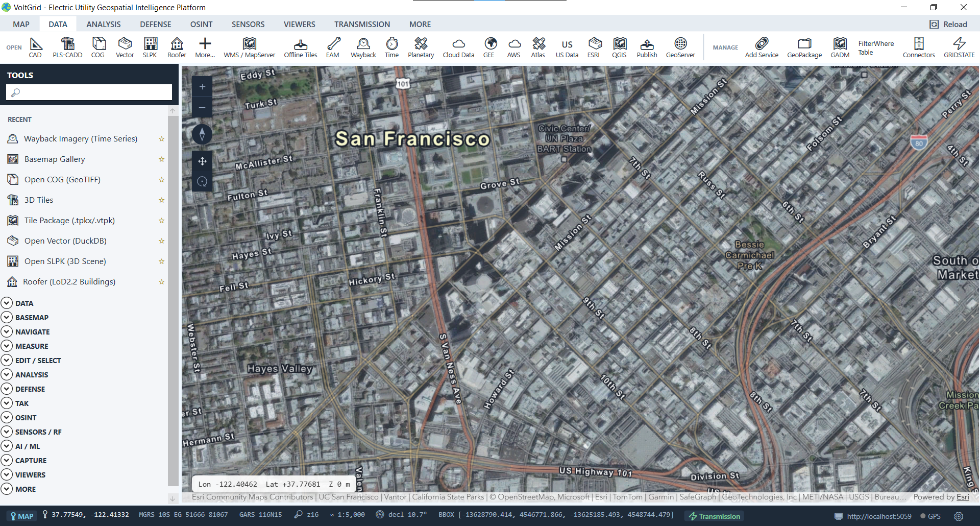
Task: Open the GADM boundaries tool
Action: tap(840, 47)
